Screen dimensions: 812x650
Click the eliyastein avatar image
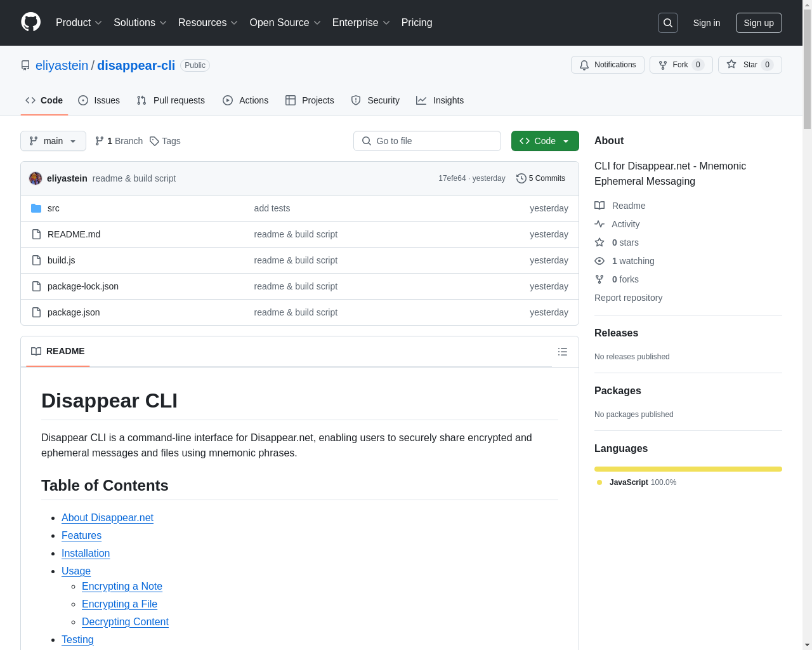[36, 178]
